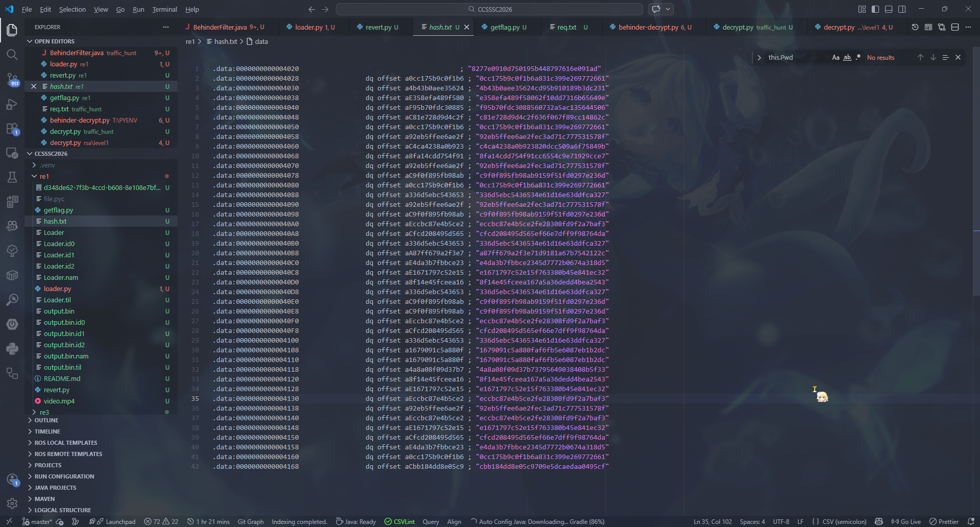Expand the TIMELINE section

(47, 432)
